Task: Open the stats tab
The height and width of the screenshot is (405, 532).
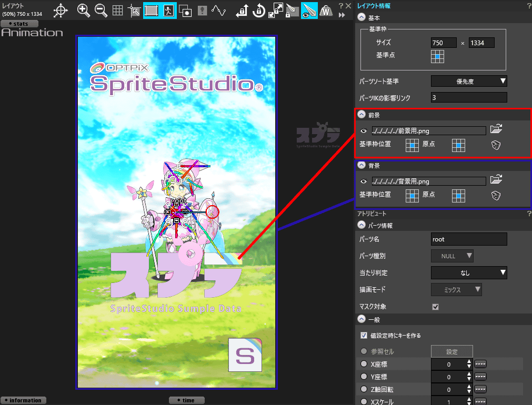Action: tap(19, 24)
